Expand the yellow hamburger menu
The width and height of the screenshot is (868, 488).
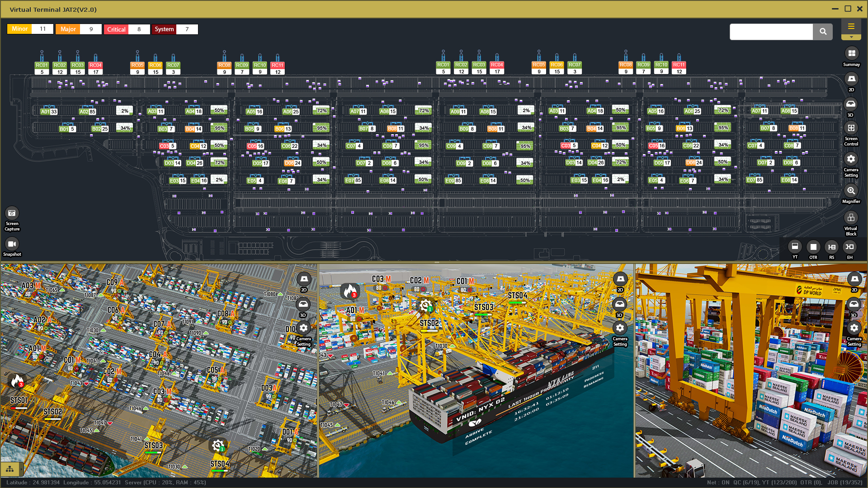[851, 26]
